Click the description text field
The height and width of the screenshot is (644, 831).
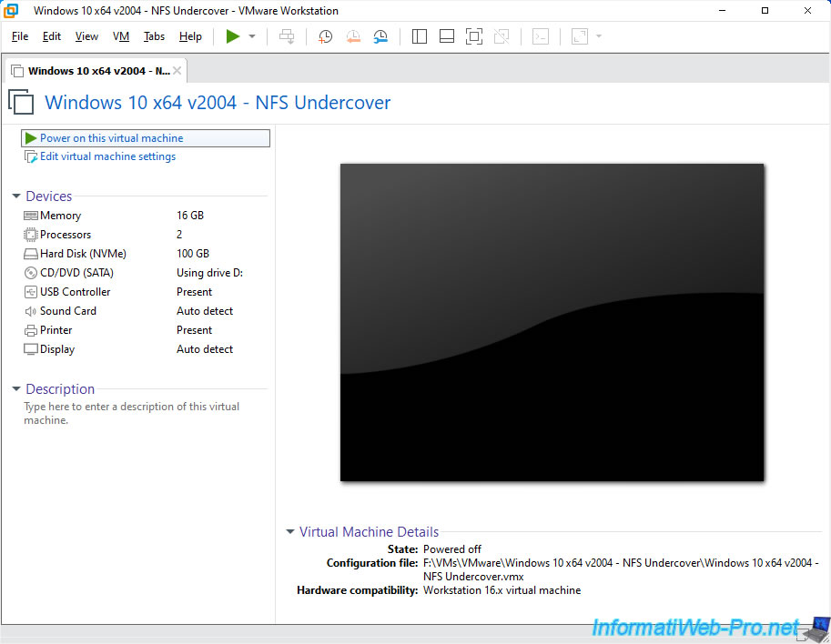(131, 413)
